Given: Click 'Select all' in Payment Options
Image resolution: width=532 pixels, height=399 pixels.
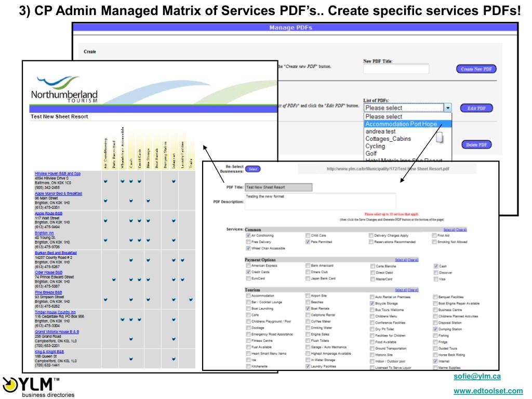Looking at the screenshot, I should (x=401, y=260).
